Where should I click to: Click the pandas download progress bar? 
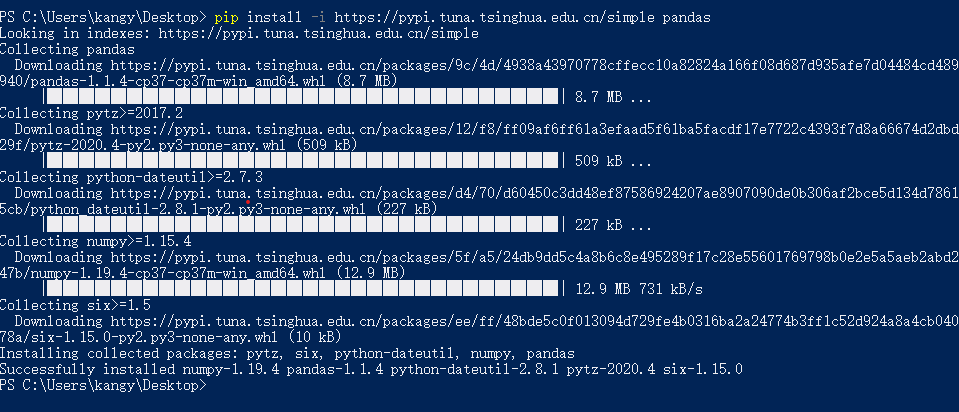[x=300, y=97]
